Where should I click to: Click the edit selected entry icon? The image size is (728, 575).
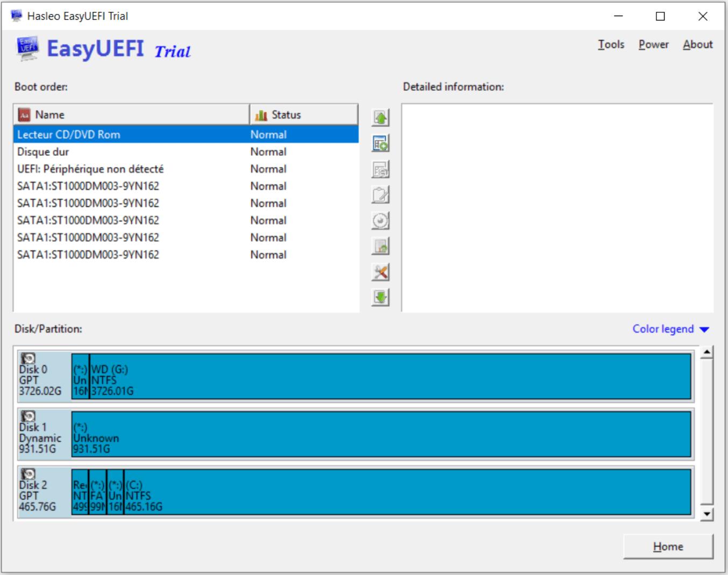(381, 169)
